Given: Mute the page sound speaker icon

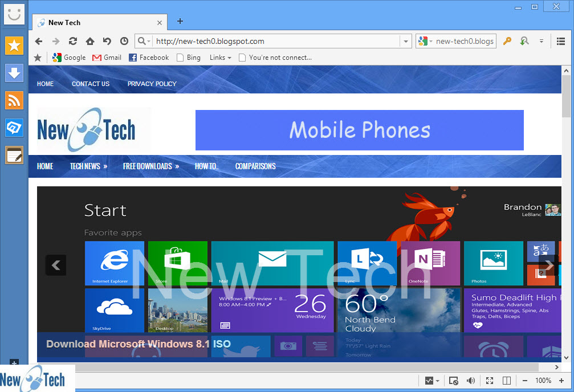Looking at the screenshot, I should [471, 381].
